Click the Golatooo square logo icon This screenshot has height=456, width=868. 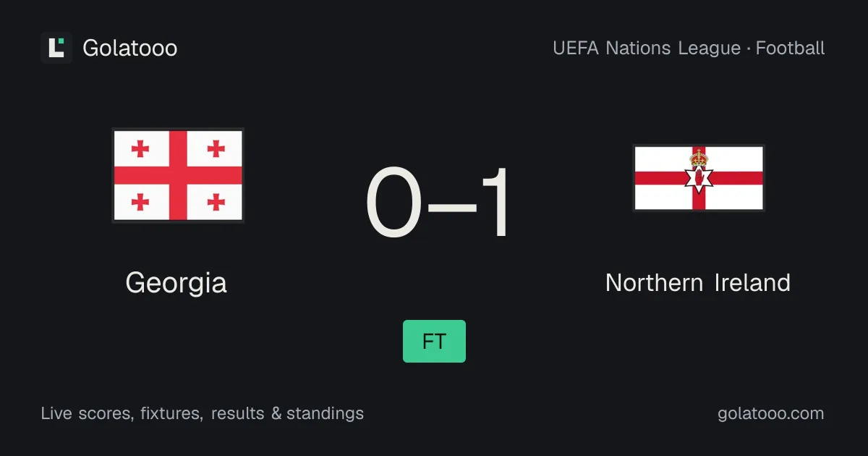click(56, 48)
